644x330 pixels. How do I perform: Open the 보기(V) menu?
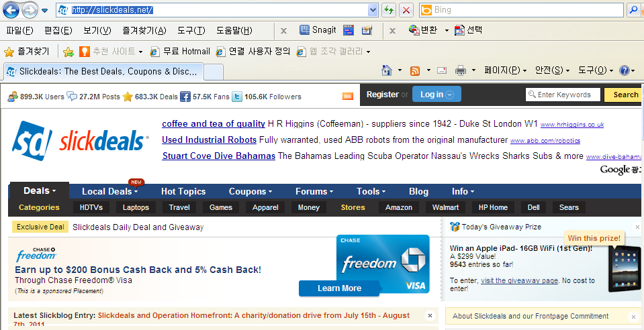coord(97,30)
